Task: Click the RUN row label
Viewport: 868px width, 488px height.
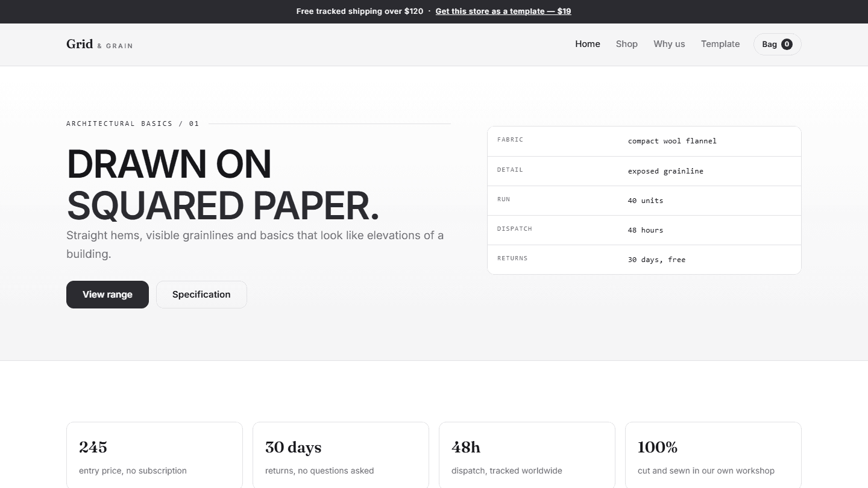Action: point(503,199)
